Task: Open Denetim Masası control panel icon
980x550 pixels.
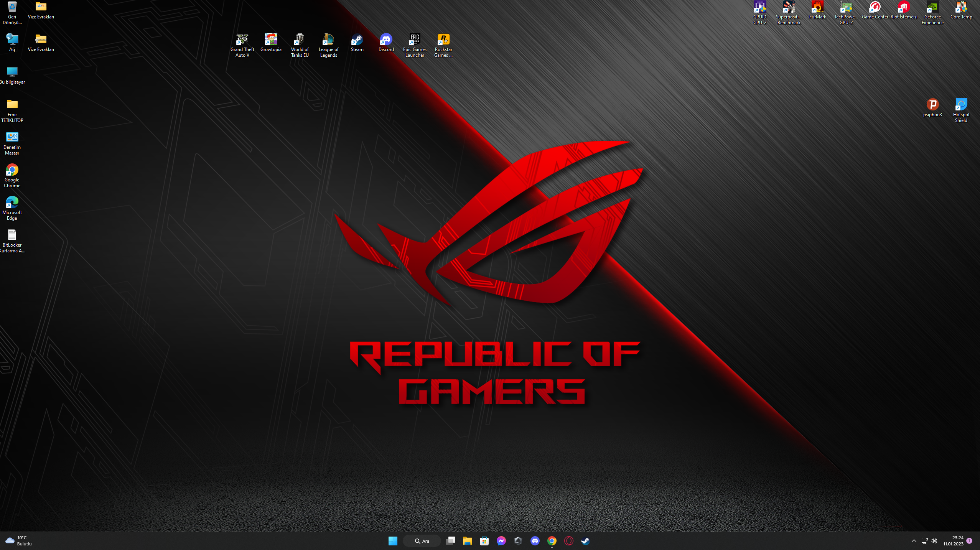Action: tap(12, 143)
